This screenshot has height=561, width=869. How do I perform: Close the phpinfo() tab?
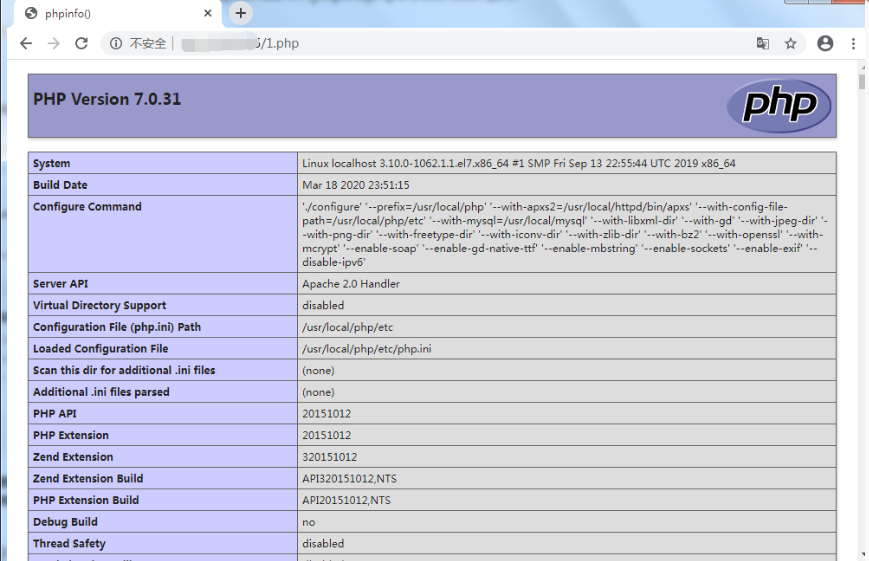(x=207, y=14)
